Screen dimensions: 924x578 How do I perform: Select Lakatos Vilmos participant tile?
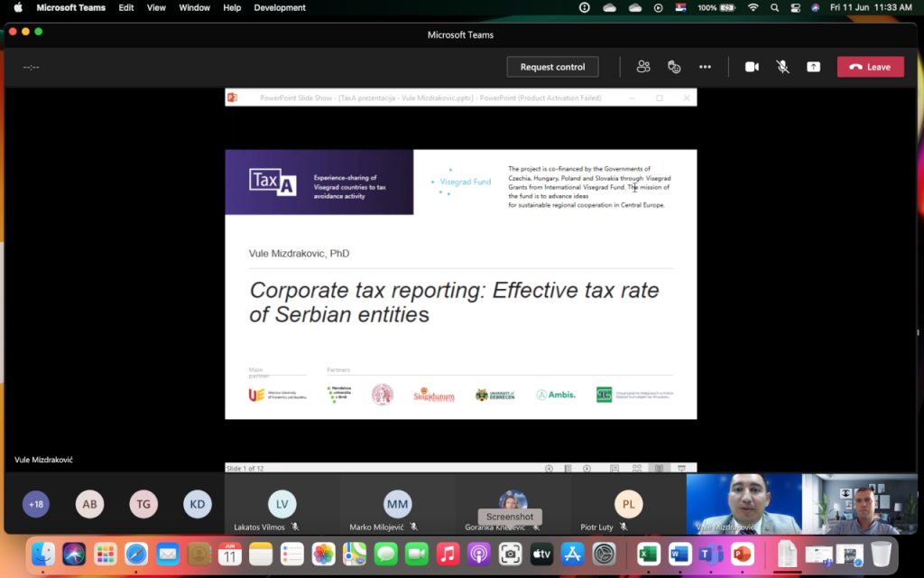(x=282, y=505)
